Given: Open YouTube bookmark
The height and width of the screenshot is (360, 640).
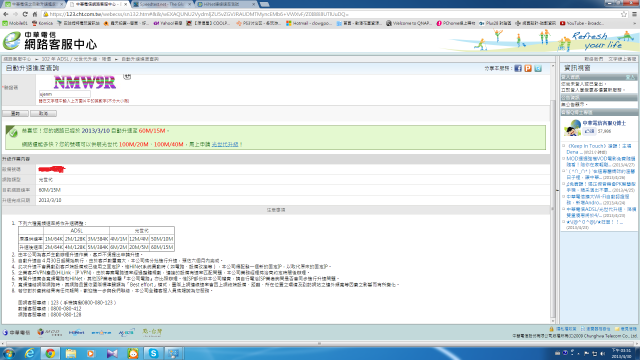Looking at the screenshot, I should pos(582,23).
